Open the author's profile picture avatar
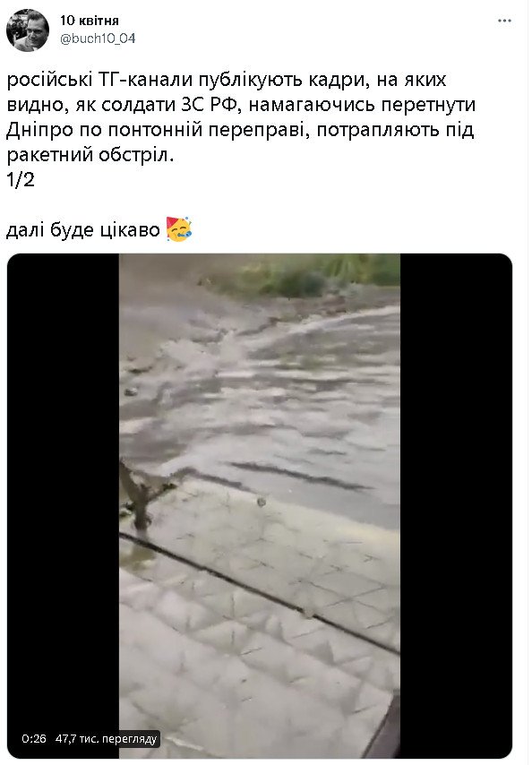 [28, 30]
